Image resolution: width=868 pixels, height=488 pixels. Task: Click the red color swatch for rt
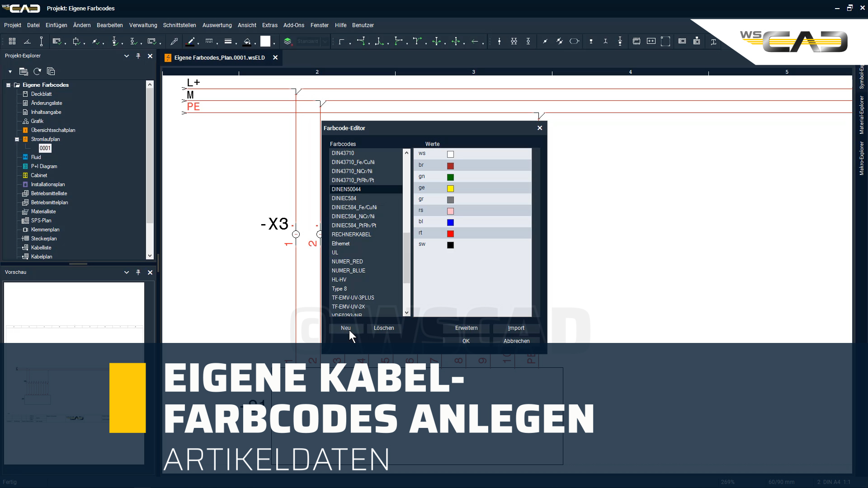point(450,234)
